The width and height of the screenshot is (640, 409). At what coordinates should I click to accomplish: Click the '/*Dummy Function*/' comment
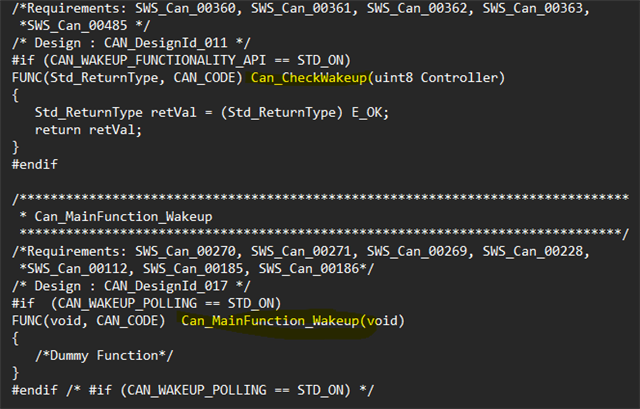point(104,355)
